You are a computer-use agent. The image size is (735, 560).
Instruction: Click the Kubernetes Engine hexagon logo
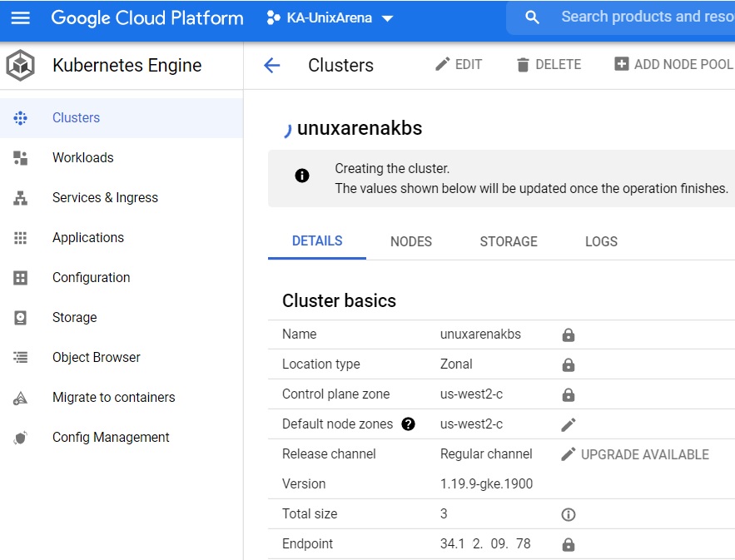tap(20, 65)
